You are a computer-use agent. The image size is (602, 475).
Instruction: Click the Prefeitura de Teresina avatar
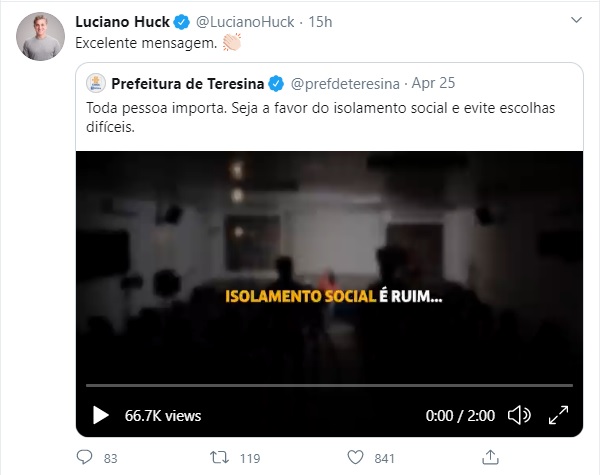click(96, 83)
